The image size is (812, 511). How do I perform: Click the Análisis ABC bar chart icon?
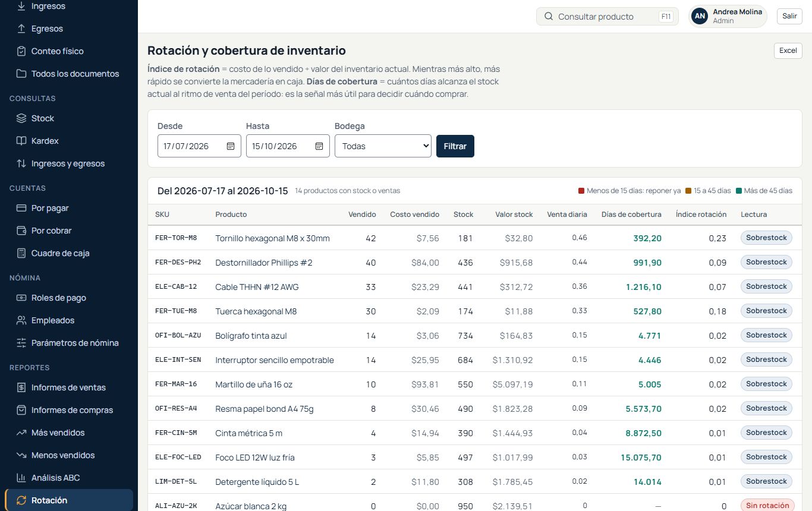coord(21,478)
